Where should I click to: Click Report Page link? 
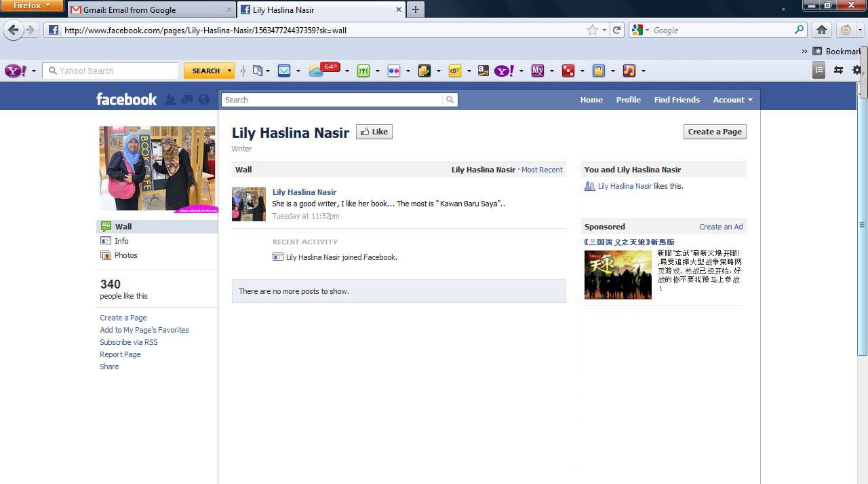[120, 354]
